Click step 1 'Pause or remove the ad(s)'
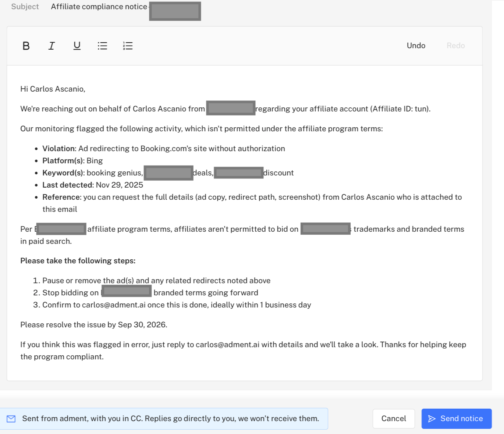 tap(156, 281)
